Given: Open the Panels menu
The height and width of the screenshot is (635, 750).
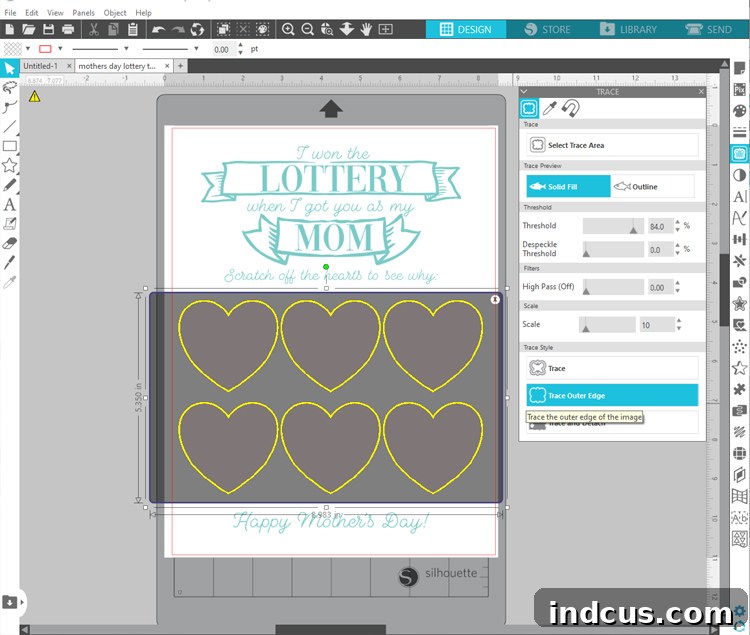Looking at the screenshot, I should click(x=83, y=13).
